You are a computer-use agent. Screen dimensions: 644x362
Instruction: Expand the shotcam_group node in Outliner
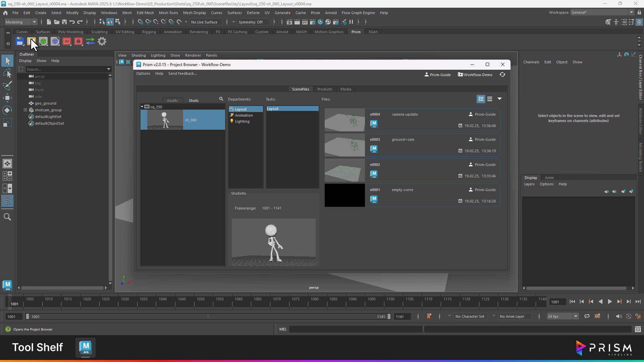tap(25, 110)
